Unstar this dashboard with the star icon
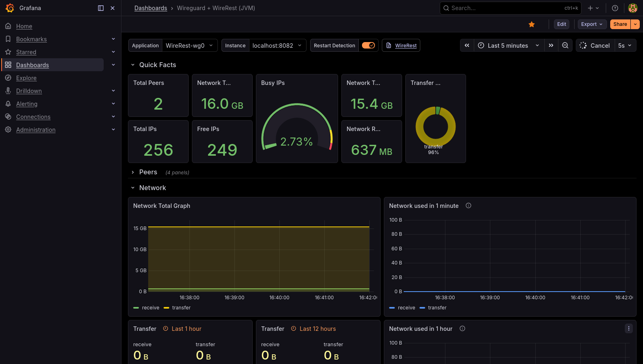This screenshot has width=643, height=364. tap(532, 24)
